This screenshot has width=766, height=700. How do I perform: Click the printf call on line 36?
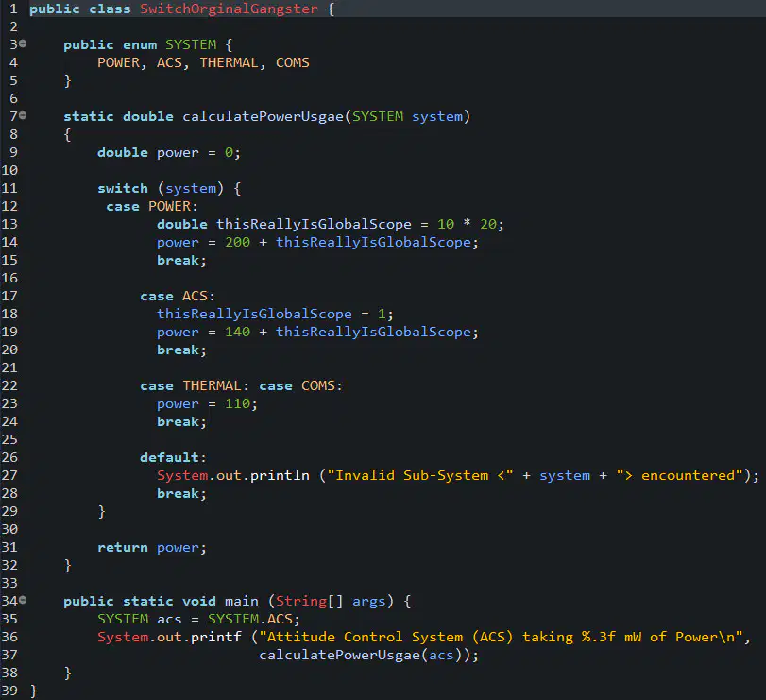[216, 637]
